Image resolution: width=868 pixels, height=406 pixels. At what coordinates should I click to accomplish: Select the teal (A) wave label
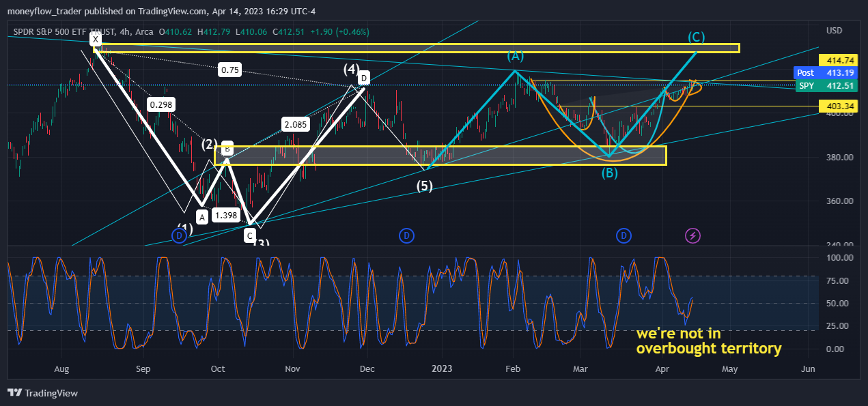point(516,56)
